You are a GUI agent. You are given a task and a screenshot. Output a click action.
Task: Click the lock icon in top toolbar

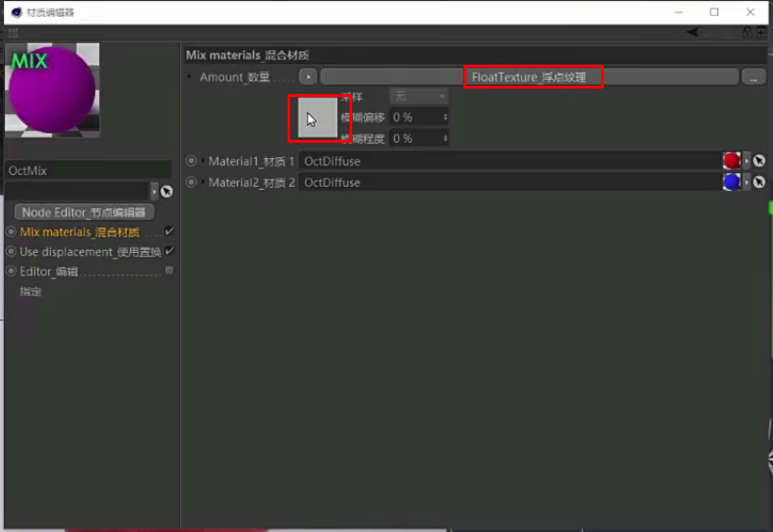[x=747, y=33]
